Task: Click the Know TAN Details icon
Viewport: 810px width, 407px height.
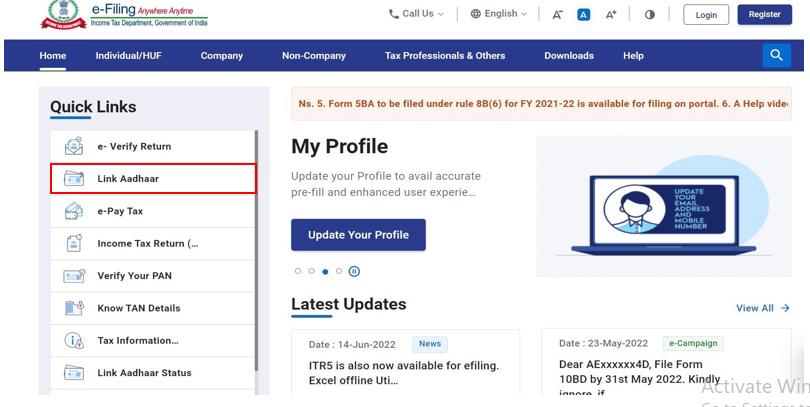Action: (x=74, y=308)
